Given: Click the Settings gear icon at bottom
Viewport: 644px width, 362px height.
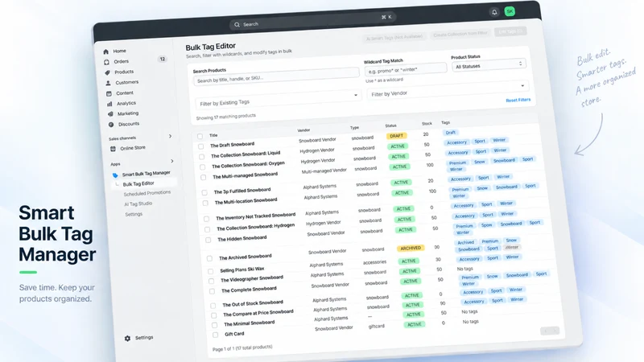Looking at the screenshot, I should point(127,338).
